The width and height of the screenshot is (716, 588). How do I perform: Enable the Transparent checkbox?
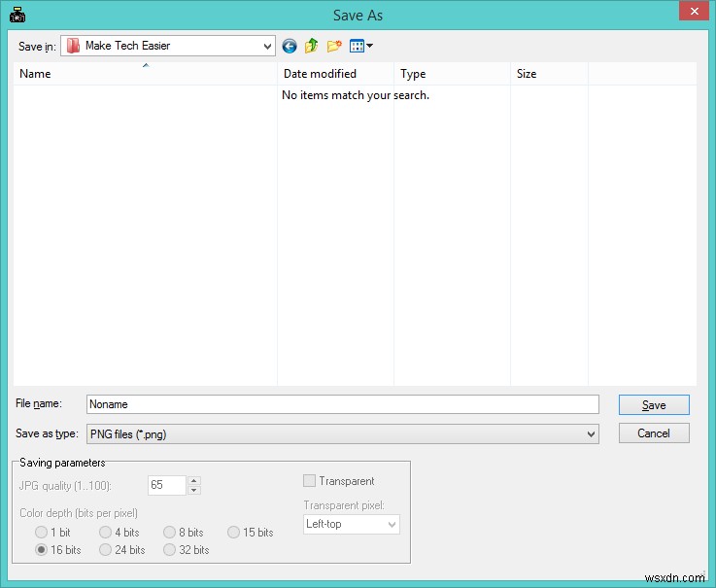(309, 481)
